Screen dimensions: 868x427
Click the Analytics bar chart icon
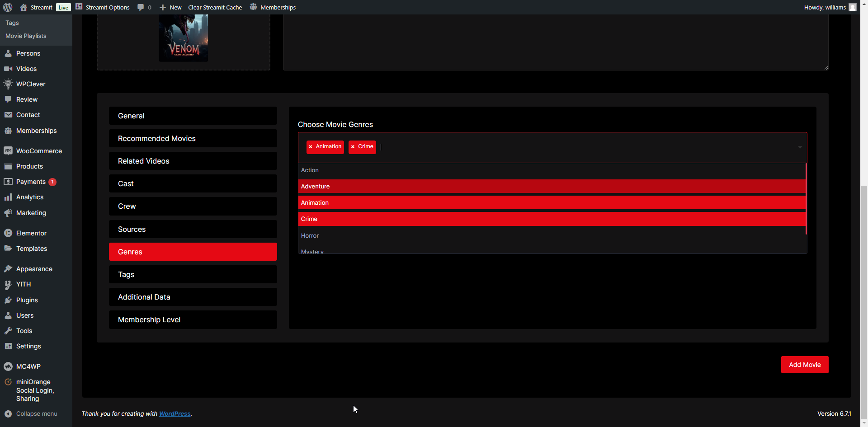pos(8,197)
